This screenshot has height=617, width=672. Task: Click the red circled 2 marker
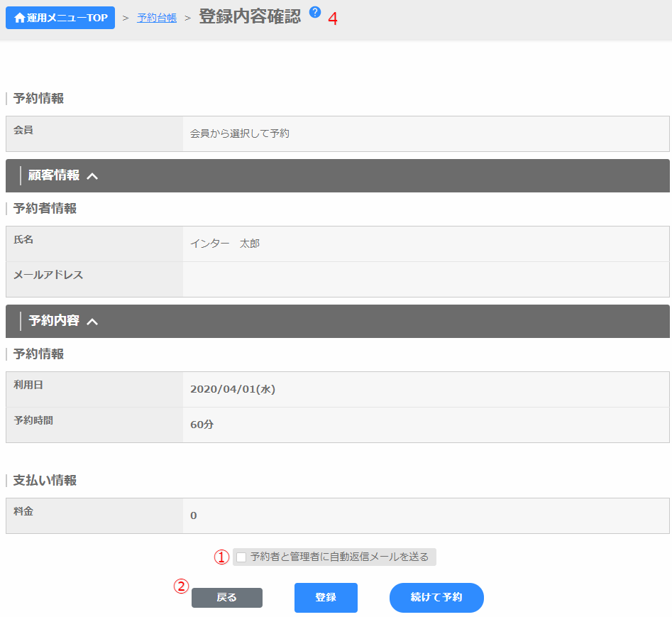click(182, 586)
